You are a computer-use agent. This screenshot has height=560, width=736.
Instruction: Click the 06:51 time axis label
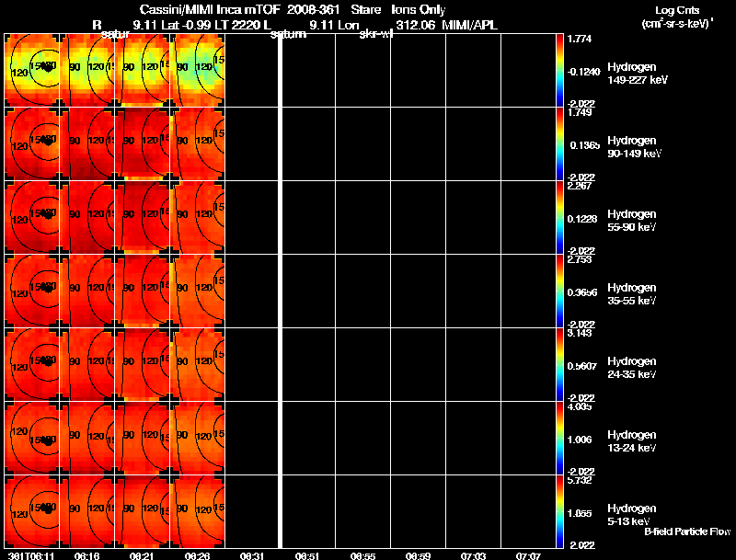coord(307,555)
